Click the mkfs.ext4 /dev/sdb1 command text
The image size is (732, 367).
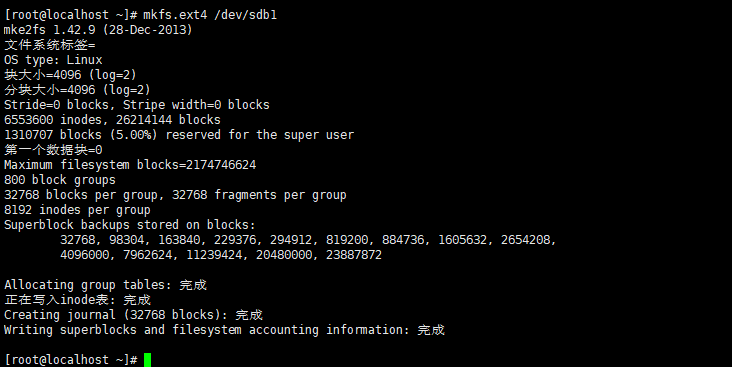coord(210,15)
